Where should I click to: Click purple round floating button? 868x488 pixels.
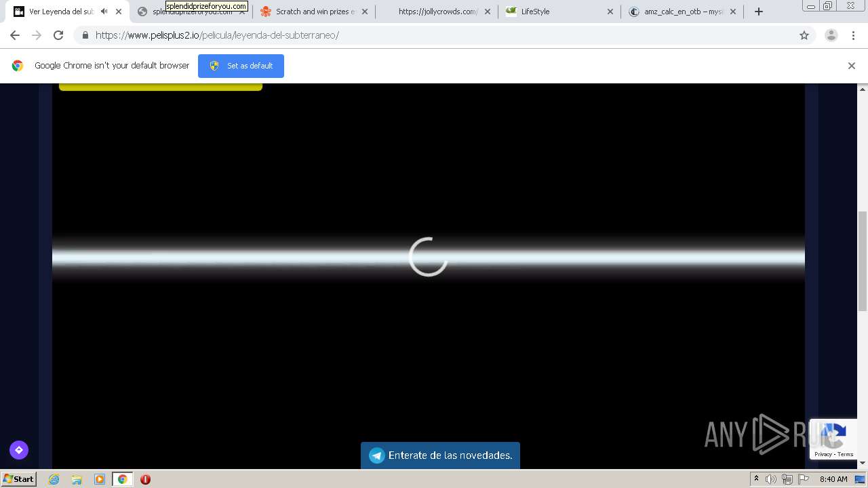pyautogui.click(x=19, y=450)
